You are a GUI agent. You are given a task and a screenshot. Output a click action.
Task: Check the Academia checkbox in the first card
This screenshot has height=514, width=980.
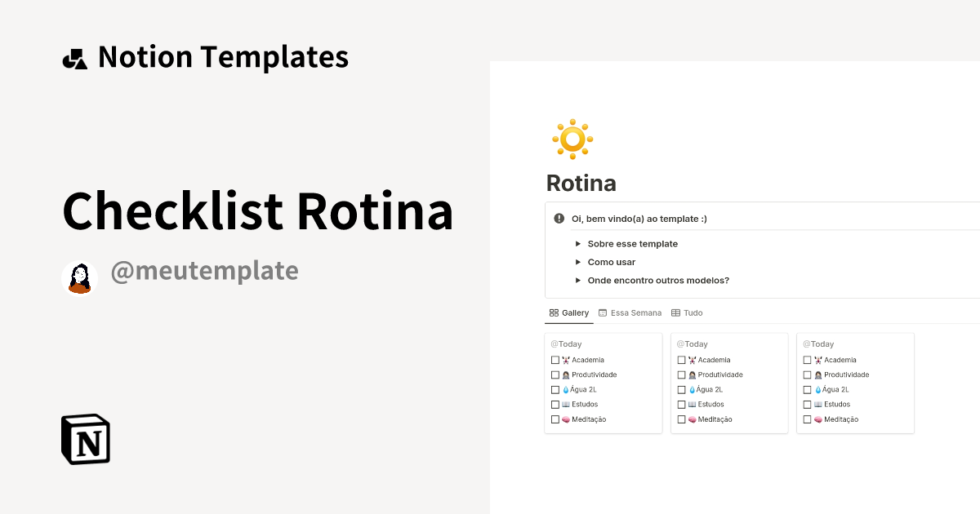point(555,359)
